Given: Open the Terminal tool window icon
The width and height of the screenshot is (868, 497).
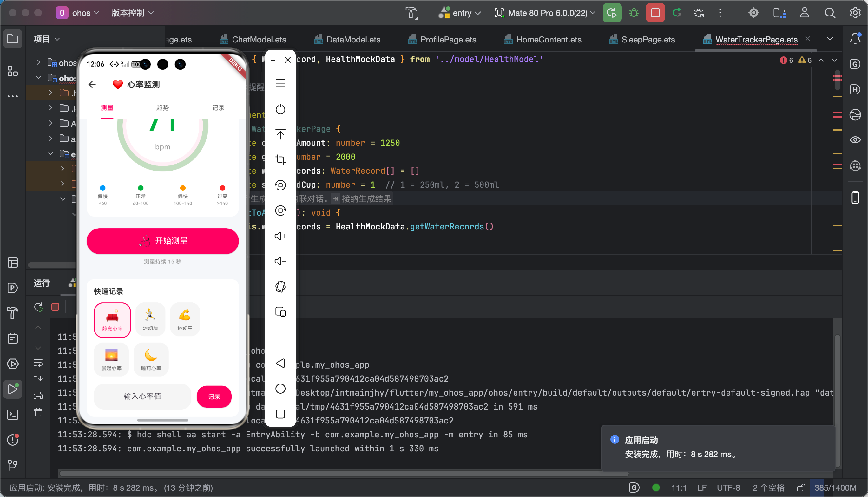Looking at the screenshot, I should 13,414.
